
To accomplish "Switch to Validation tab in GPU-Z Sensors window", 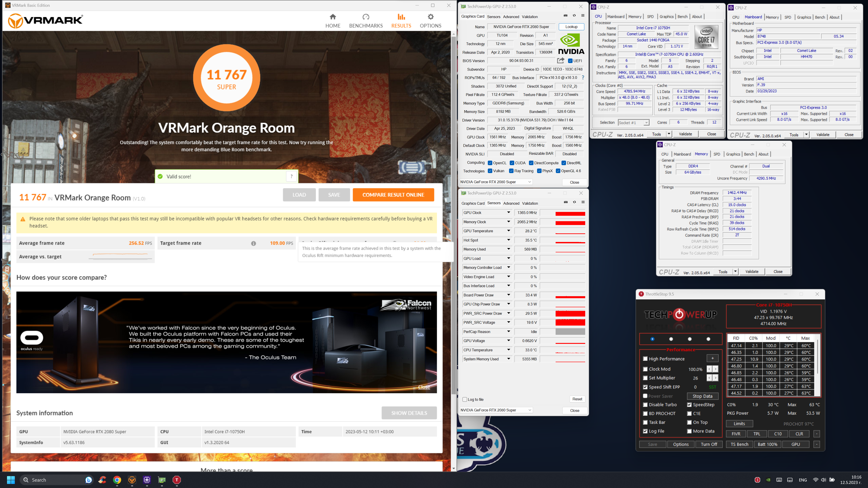I will [x=530, y=203].
